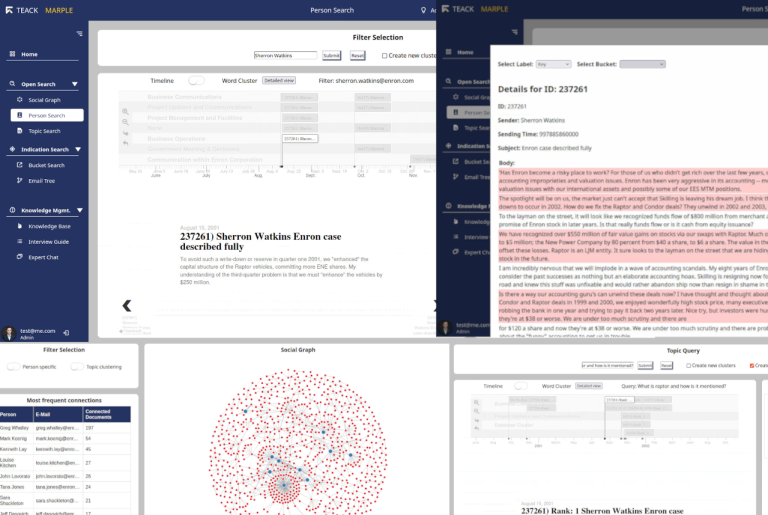Check Create new clusters in the Topic Query panel
This screenshot has width=768, height=515.
pos(689,366)
